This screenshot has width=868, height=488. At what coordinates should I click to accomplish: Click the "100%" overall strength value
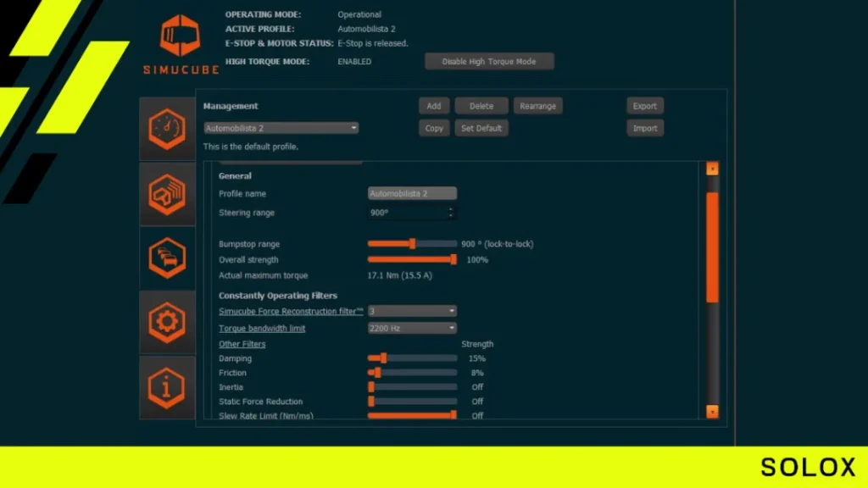(x=477, y=259)
